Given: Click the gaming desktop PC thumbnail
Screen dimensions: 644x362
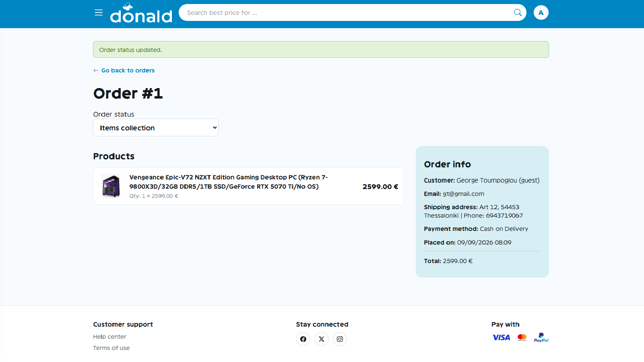Looking at the screenshot, I should 111,186.
